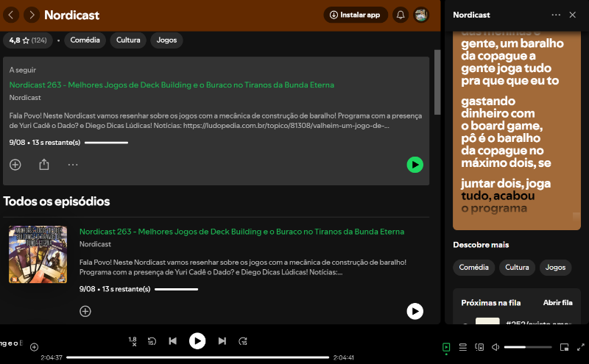
Task: Click the episode list progress bar
Action: [176, 289]
